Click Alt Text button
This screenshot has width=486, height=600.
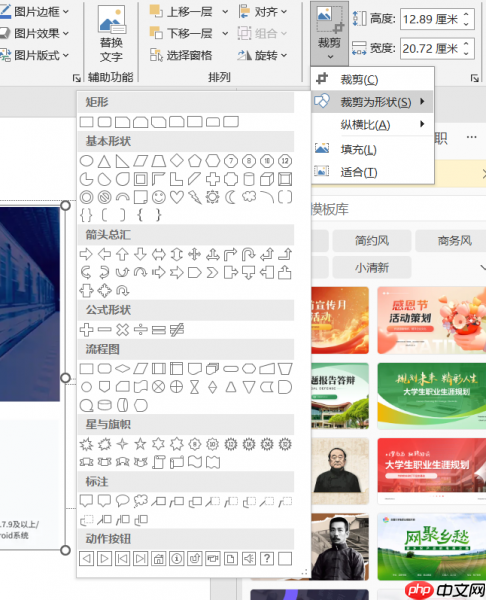[x=111, y=34]
